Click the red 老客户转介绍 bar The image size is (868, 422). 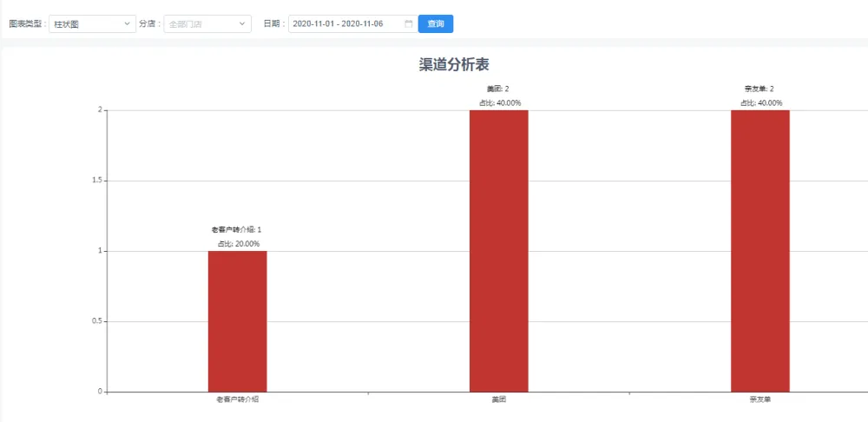click(x=237, y=321)
